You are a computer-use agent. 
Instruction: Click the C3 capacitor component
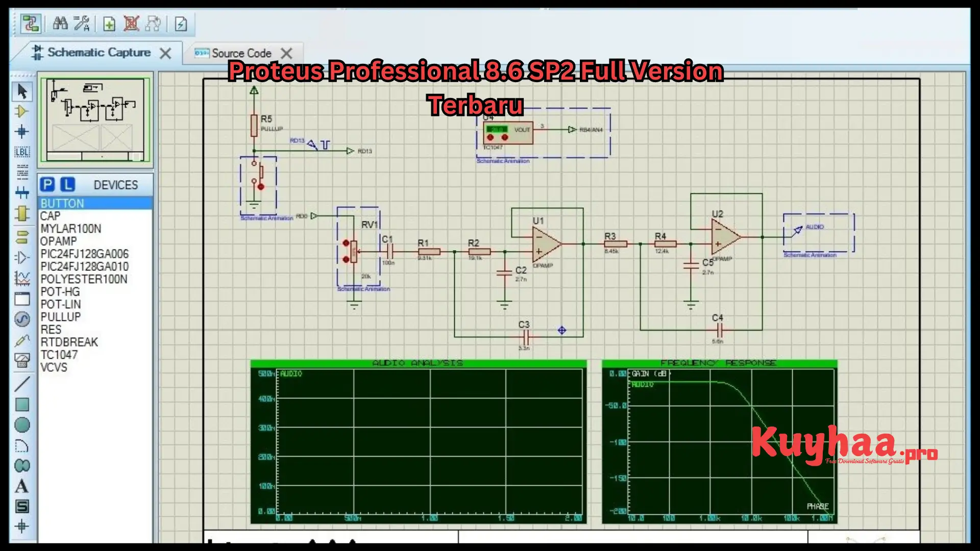pos(526,337)
